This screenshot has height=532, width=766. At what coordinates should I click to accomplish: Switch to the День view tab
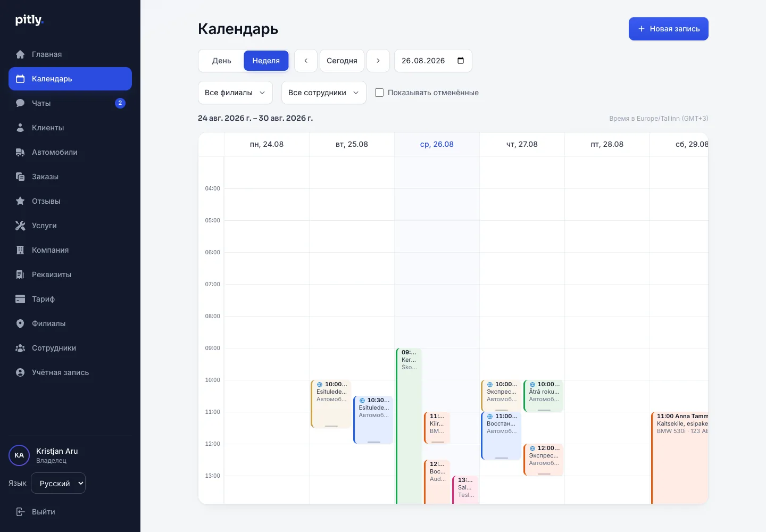[221, 61]
